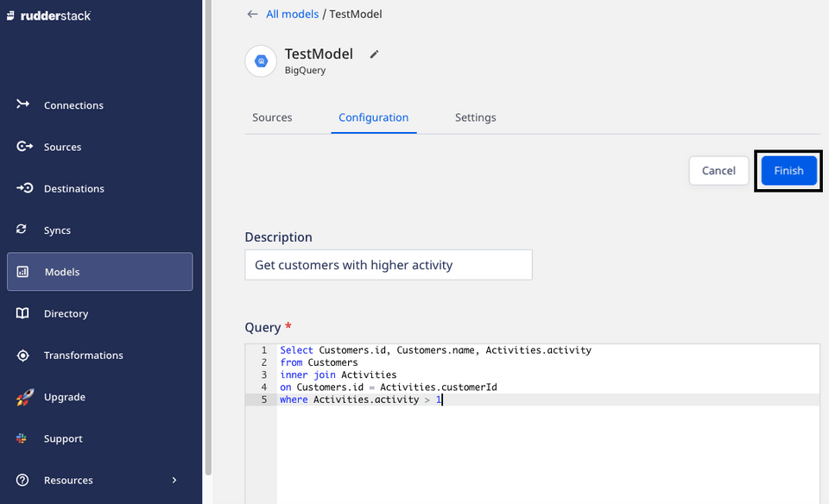Cancel the model configuration
829x504 pixels.
pyautogui.click(x=718, y=170)
